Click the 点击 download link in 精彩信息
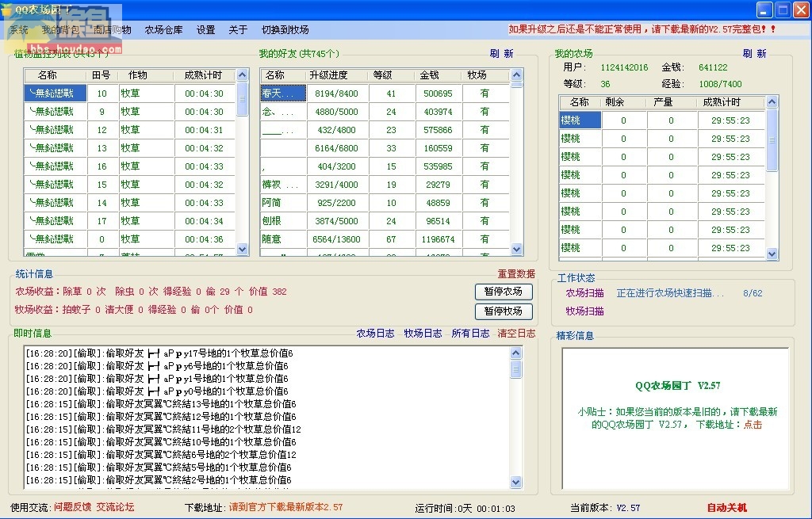812x519 pixels. click(753, 424)
